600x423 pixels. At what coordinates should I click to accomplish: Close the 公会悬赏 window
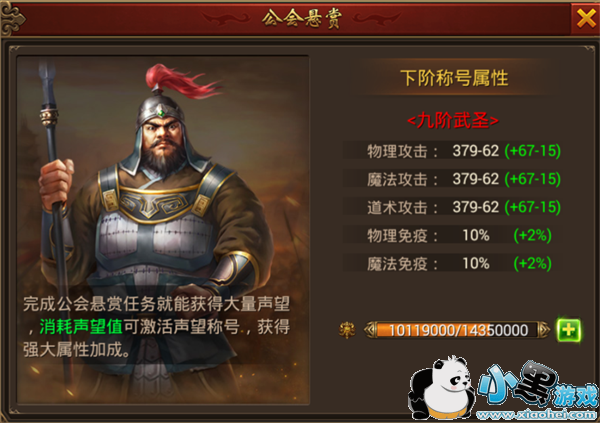586,18
